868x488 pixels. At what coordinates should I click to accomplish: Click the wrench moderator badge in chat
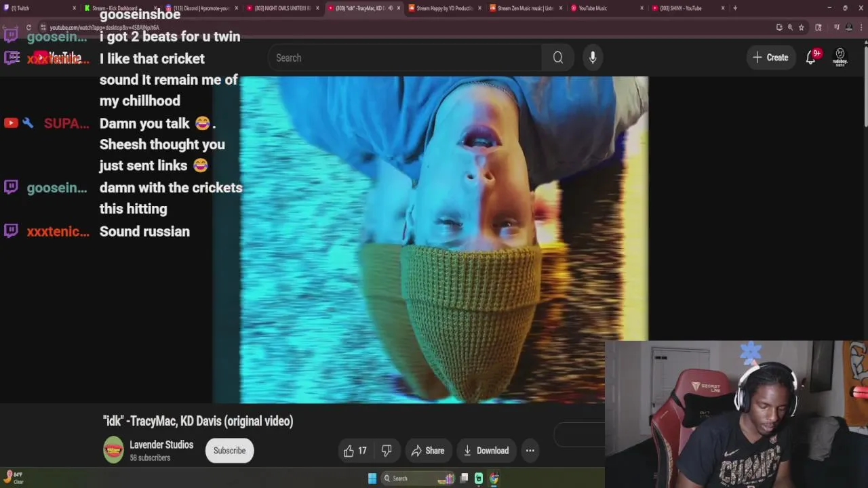click(x=28, y=123)
